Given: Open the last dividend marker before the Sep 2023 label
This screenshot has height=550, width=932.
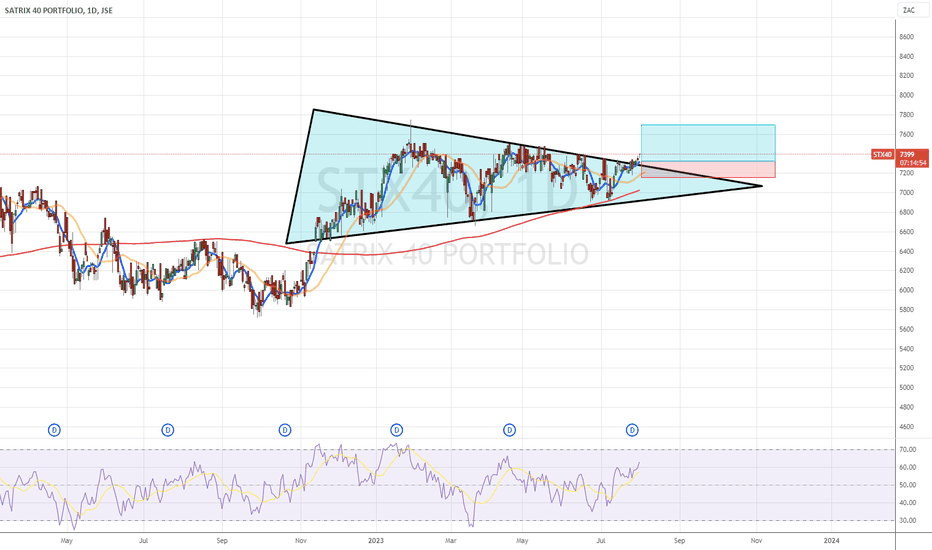Looking at the screenshot, I should (x=632, y=430).
